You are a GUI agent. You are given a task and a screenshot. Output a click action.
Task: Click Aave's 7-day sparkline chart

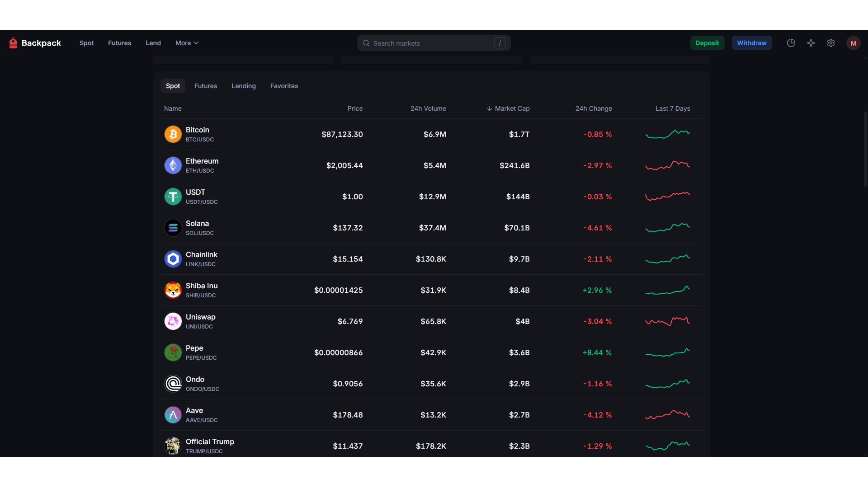pyautogui.click(x=668, y=415)
